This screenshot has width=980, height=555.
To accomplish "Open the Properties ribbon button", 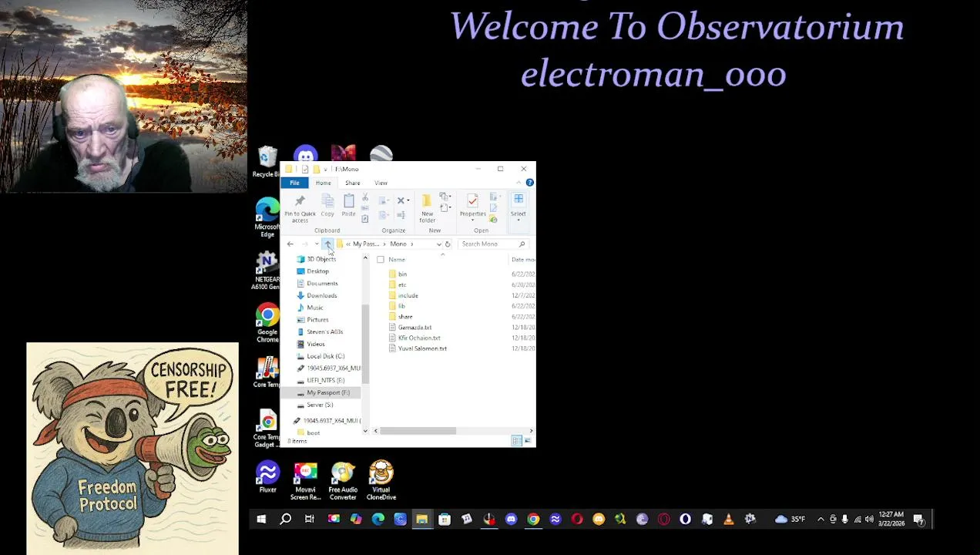I will tap(472, 205).
